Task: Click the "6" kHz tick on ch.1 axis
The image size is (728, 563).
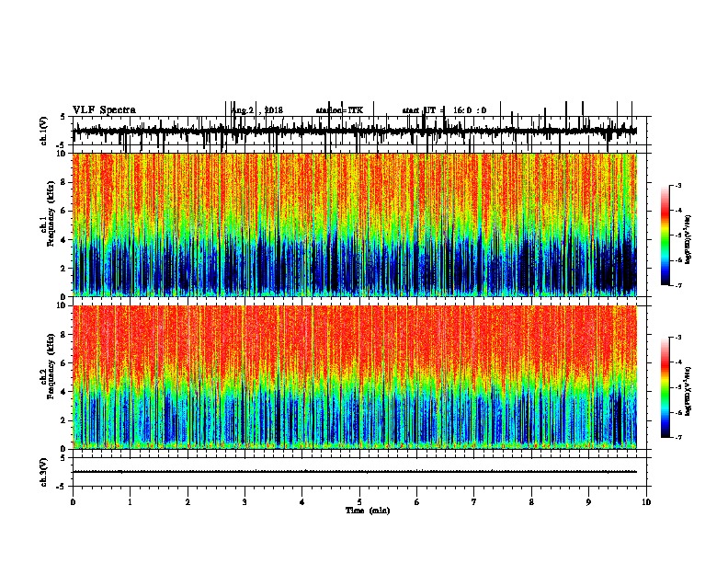Action: [63, 212]
